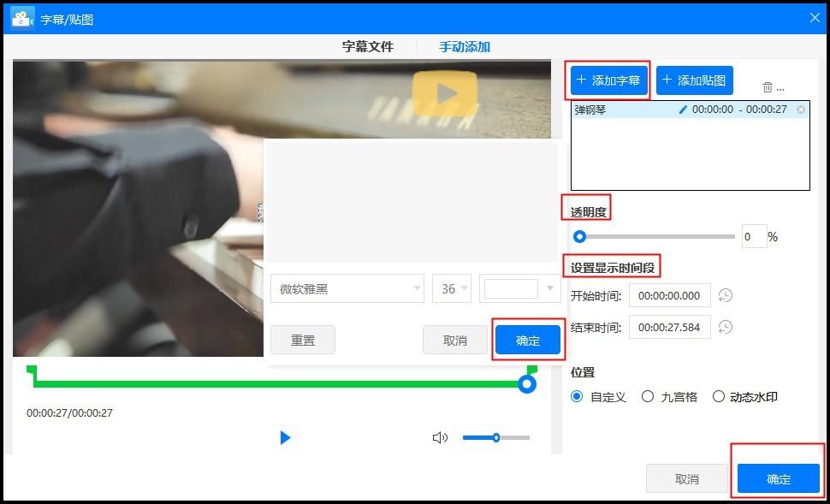Click the 开始时间 input field
Image resolution: width=830 pixels, height=504 pixels.
click(x=670, y=295)
